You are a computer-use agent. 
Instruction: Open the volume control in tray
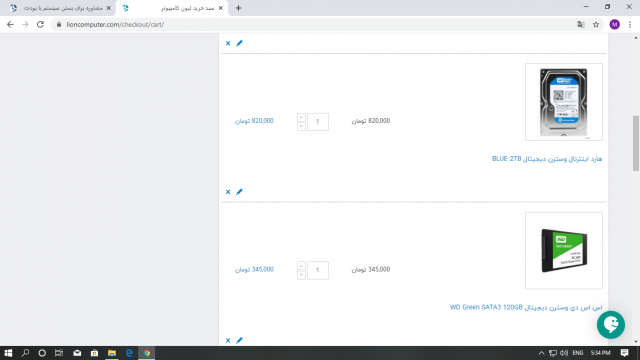pos(564,353)
